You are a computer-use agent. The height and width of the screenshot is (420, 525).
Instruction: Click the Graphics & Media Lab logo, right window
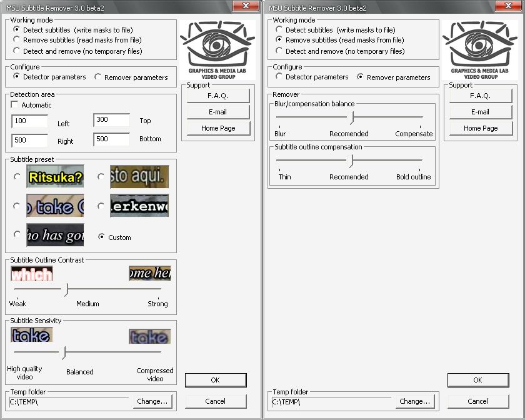click(x=480, y=50)
